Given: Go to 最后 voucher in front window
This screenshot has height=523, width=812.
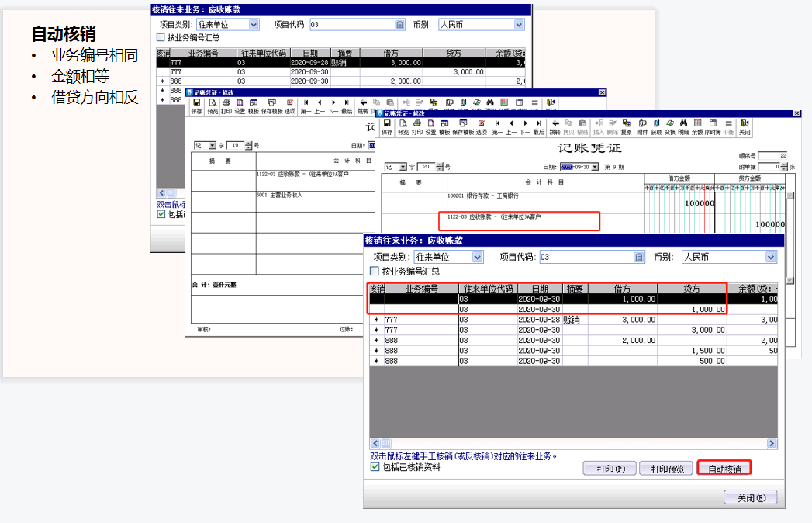Looking at the screenshot, I should click(538, 127).
